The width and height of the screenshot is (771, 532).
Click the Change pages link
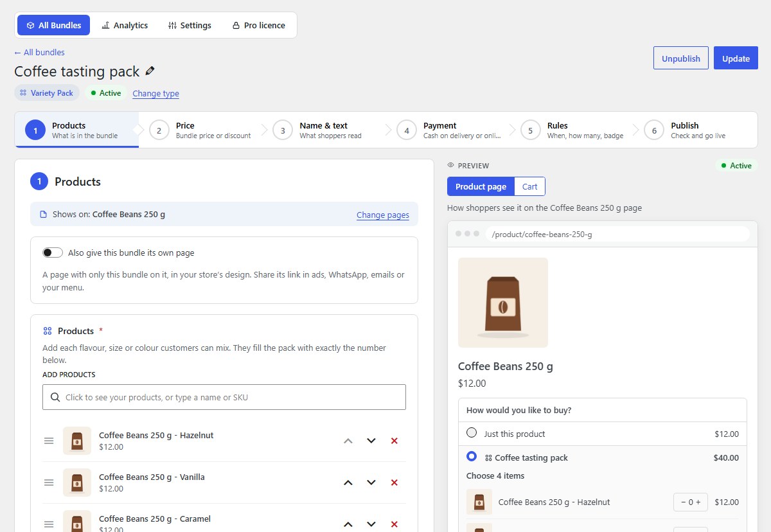click(383, 215)
